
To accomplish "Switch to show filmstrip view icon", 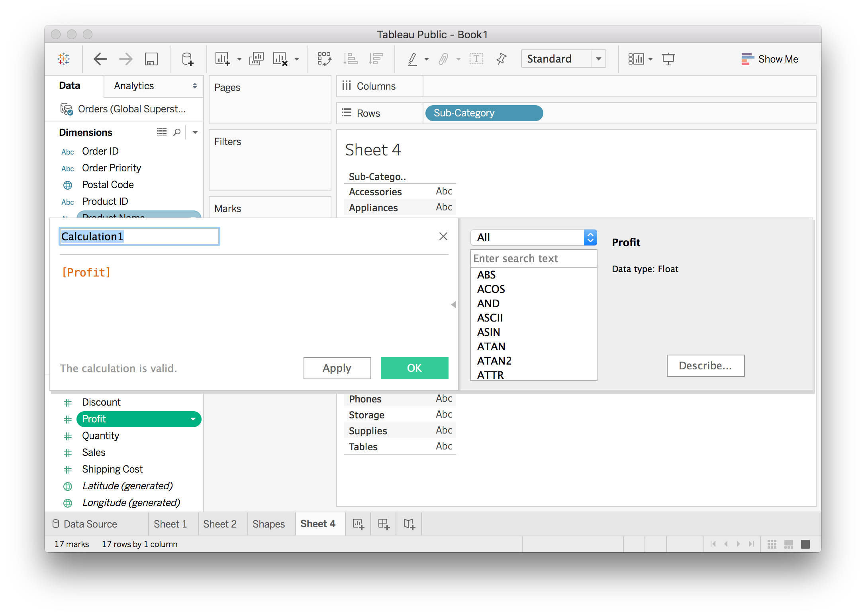I will point(788,544).
